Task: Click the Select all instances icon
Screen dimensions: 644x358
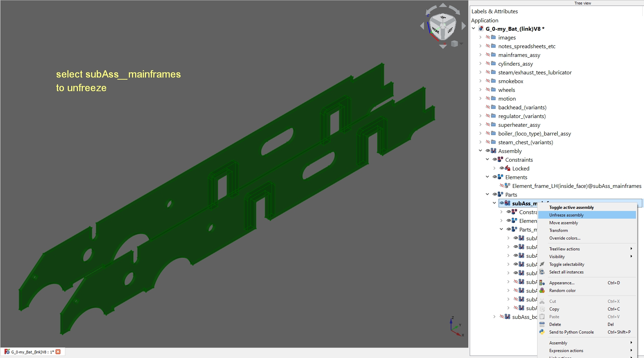Action: click(542, 272)
